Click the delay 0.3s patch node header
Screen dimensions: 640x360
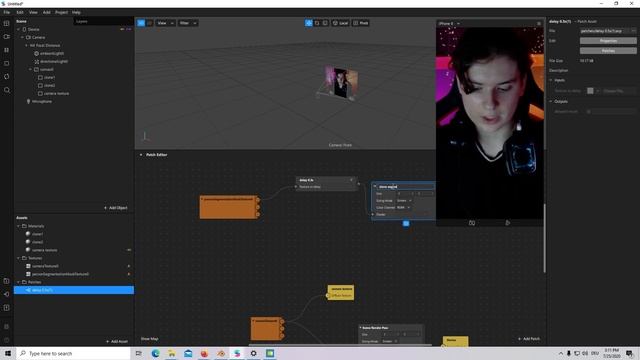326,180
